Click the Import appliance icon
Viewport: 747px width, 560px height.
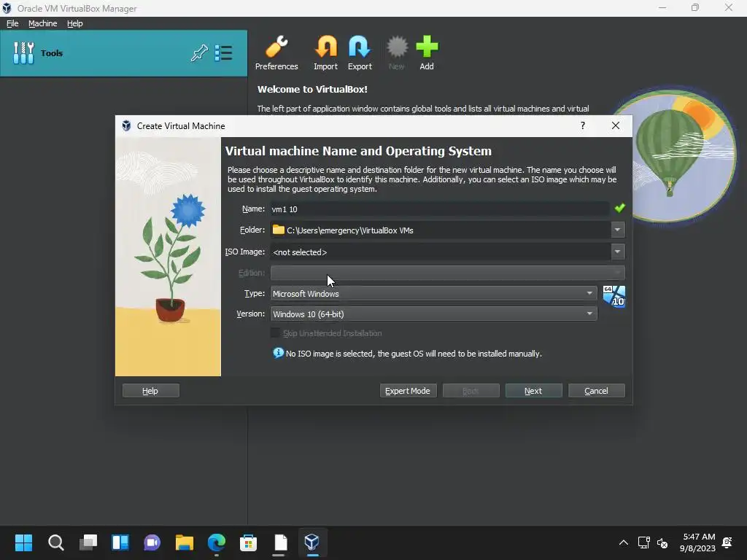coord(325,53)
